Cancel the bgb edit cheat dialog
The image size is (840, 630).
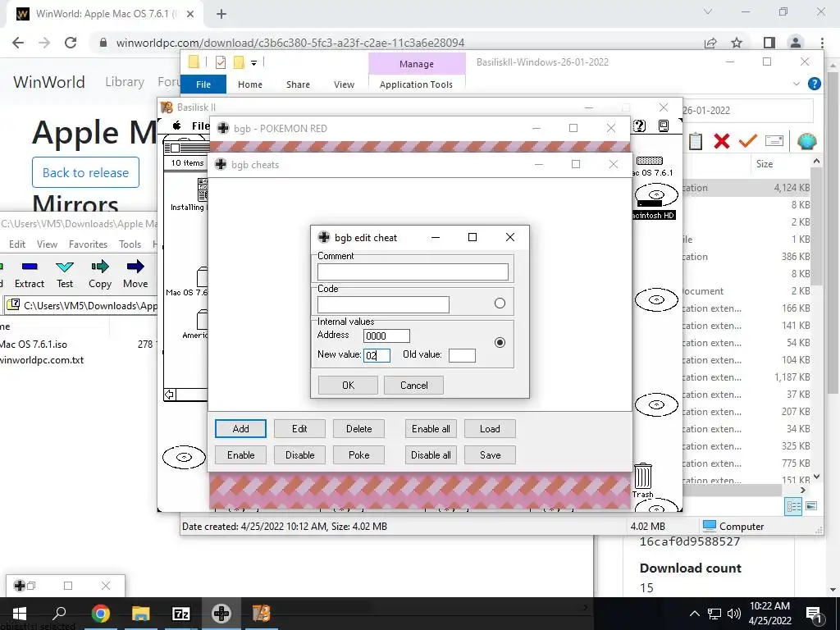pos(413,386)
